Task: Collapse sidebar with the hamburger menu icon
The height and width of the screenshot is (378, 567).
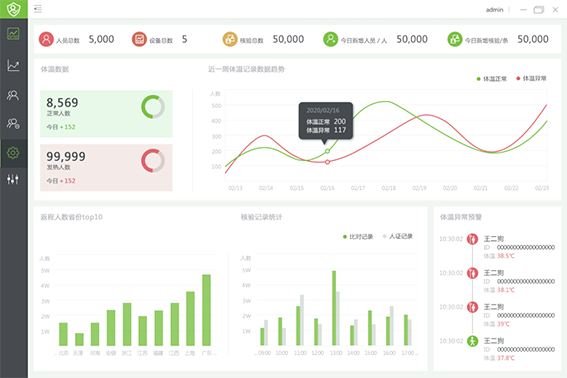Action: pyautogui.click(x=38, y=9)
